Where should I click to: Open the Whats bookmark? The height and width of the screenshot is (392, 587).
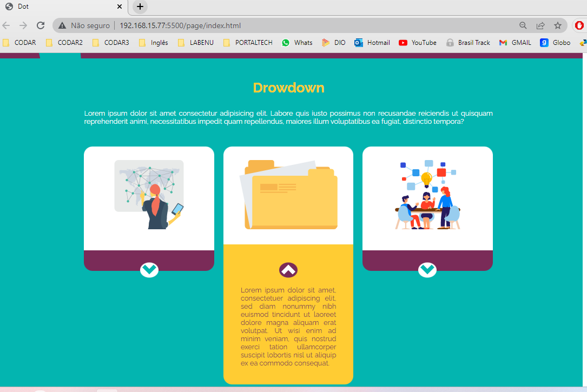click(297, 43)
